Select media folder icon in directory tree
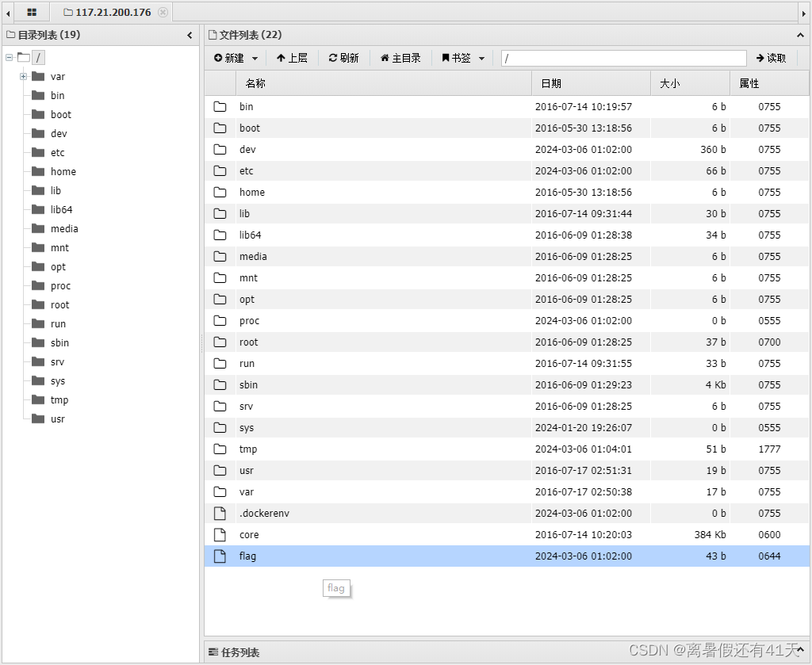Viewport: 812px width, 665px height. (38, 228)
